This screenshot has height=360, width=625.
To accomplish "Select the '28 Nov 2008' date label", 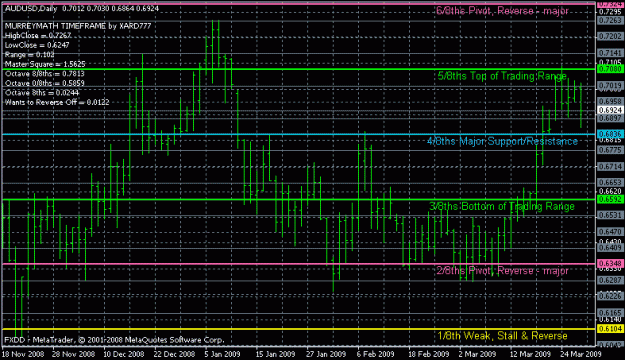I will (73, 354).
